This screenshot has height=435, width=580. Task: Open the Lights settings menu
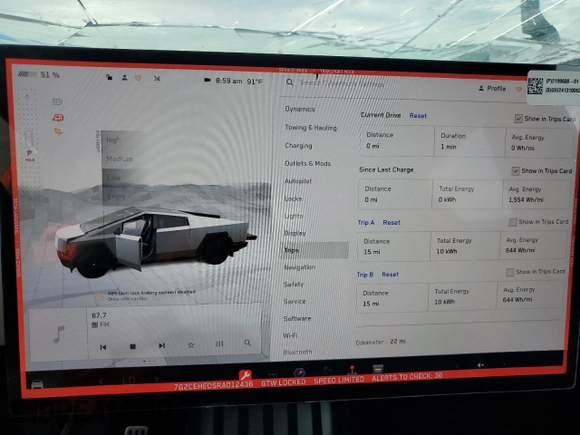click(x=294, y=216)
